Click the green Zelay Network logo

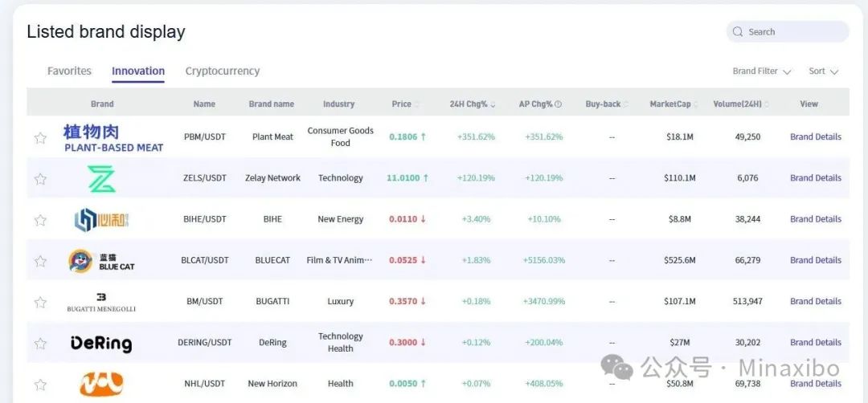pos(101,178)
